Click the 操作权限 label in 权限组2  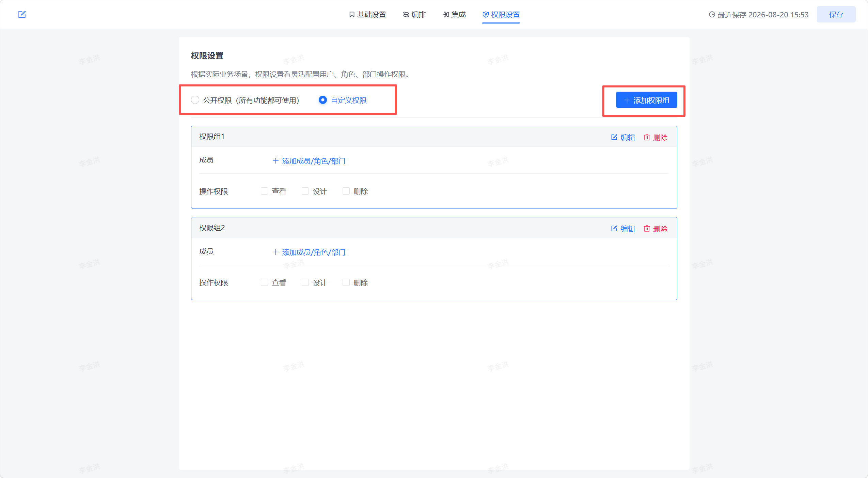(x=214, y=283)
